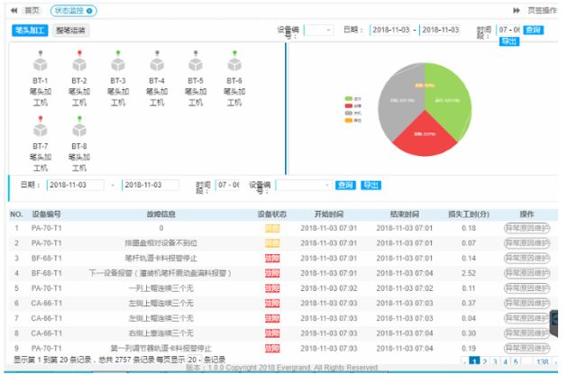This screenshot has width=577, height=392.
Task: Open the BT-6 machine icon
Action: [234, 65]
